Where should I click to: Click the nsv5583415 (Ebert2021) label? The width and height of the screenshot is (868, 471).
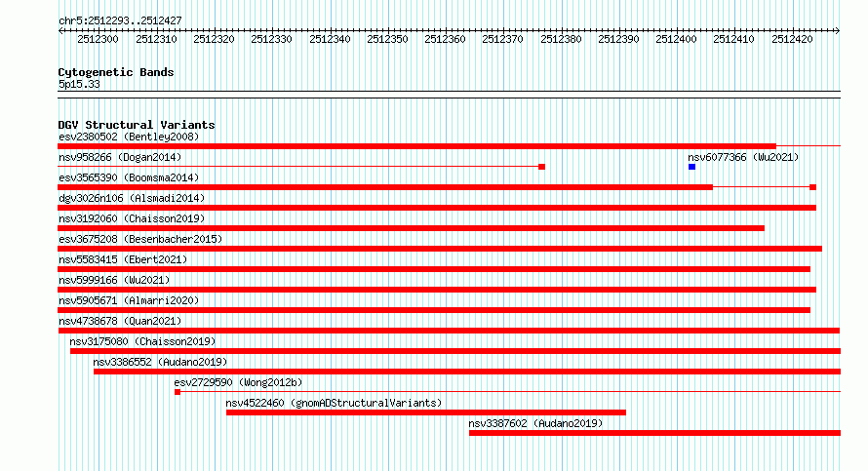point(123,259)
